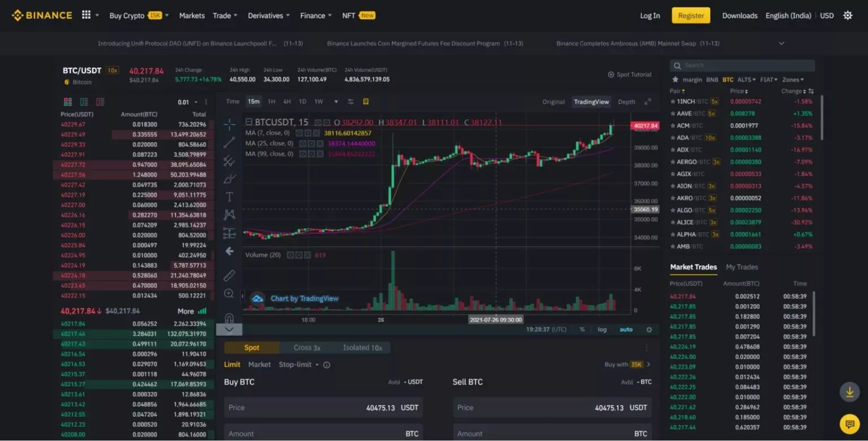Viewport: 868px width, 441px height.
Task: Expand the announcements banner chevron
Action: pos(782,43)
